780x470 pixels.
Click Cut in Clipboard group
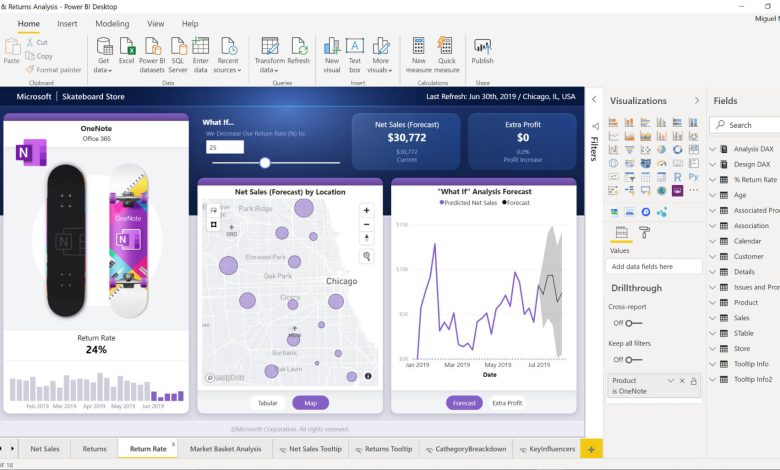37,42
